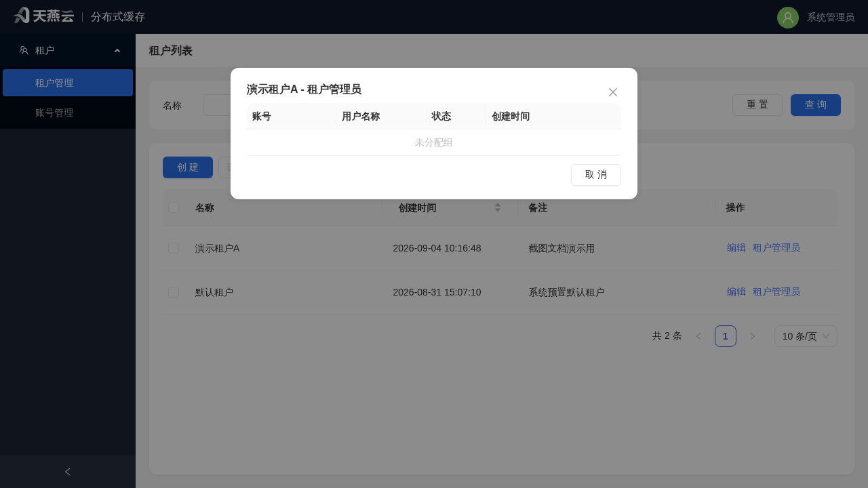The height and width of the screenshot is (488, 868).
Task: Close the 租户管理员 dialog with X icon
Action: tap(613, 92)
